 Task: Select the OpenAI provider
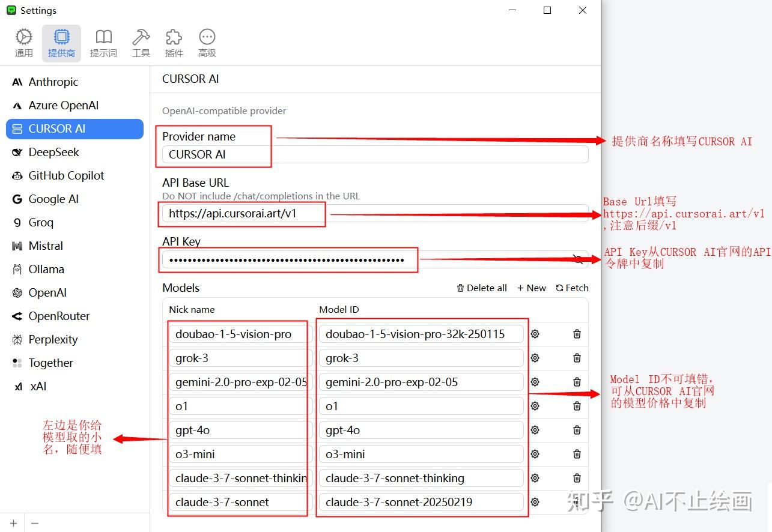point(74,293)
